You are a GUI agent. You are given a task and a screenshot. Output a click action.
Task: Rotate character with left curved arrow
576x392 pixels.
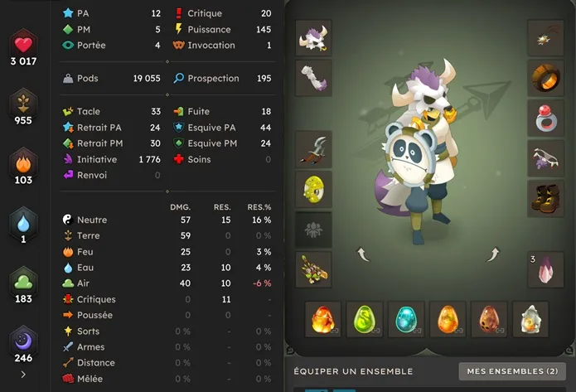point(363,254)
